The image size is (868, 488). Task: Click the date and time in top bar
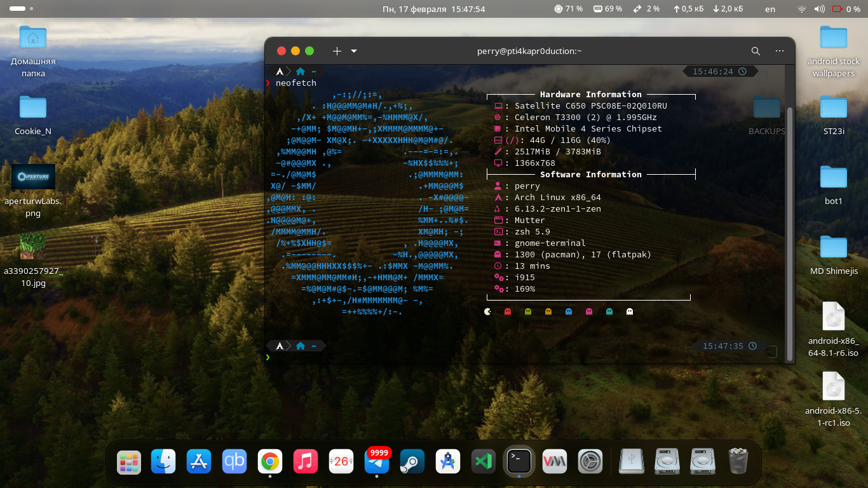433,9
